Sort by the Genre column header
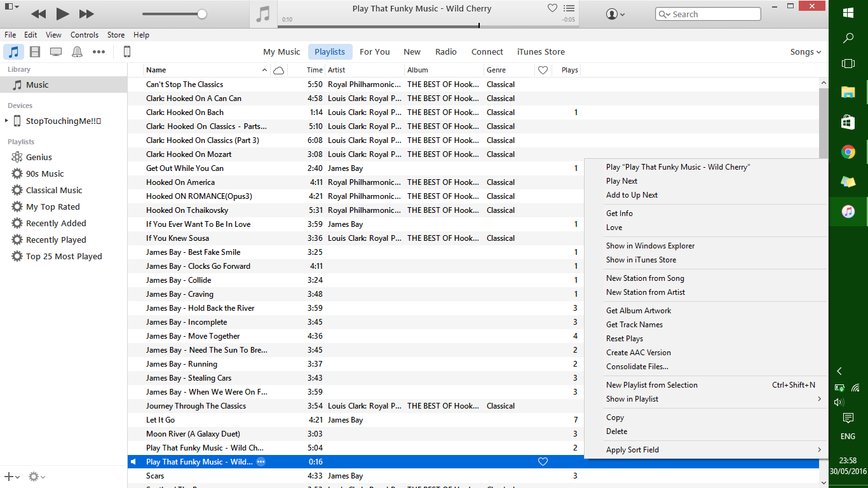The image size is (868, 488). click(x=509, y=70)
